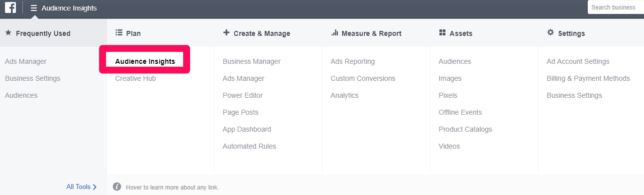The image size is (644, 195).
Task: Launch Power Editor
Action: [x=242, y=95]
